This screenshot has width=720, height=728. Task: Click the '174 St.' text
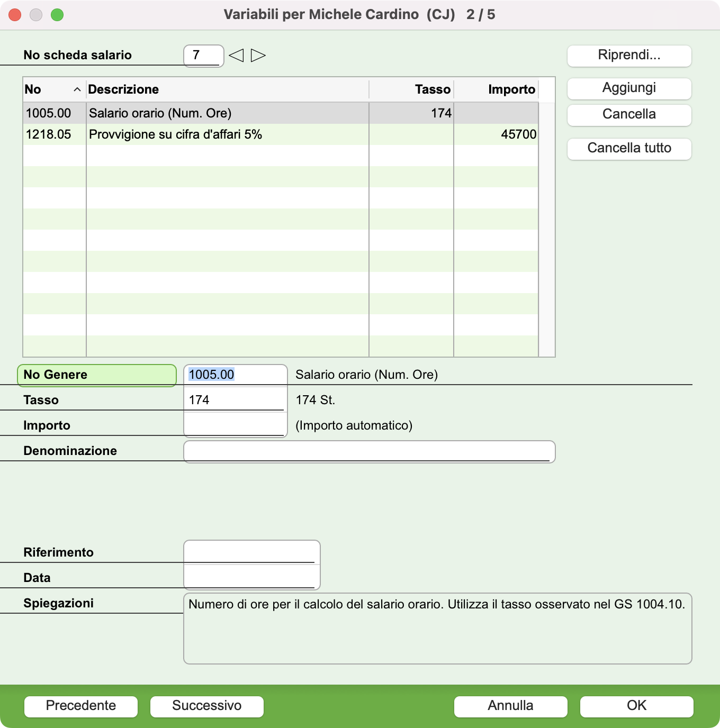[x=316, y=400]
